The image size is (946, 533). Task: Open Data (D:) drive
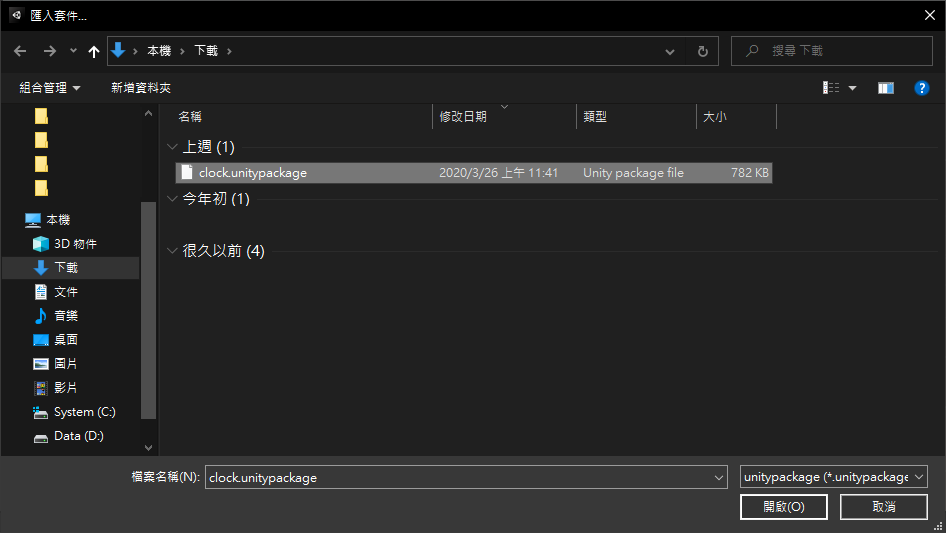coord(78,436)
